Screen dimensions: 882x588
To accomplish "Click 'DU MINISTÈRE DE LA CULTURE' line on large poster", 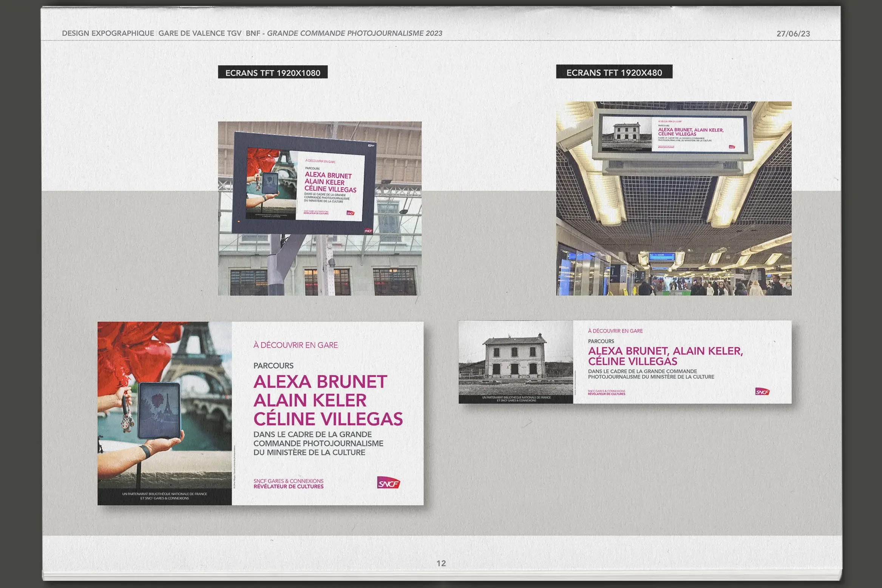I will pos(309,452).
